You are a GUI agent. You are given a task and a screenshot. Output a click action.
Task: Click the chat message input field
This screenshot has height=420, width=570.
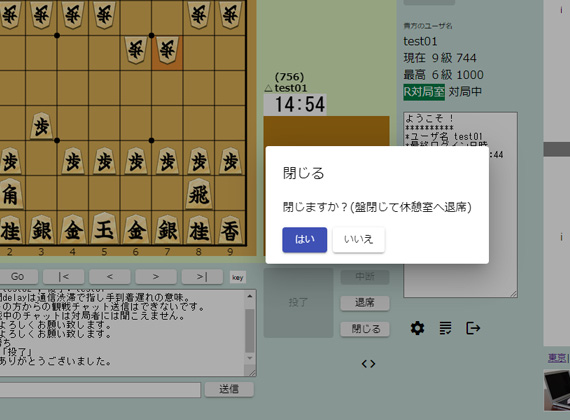pyautogui.click(x=100, y=390)
